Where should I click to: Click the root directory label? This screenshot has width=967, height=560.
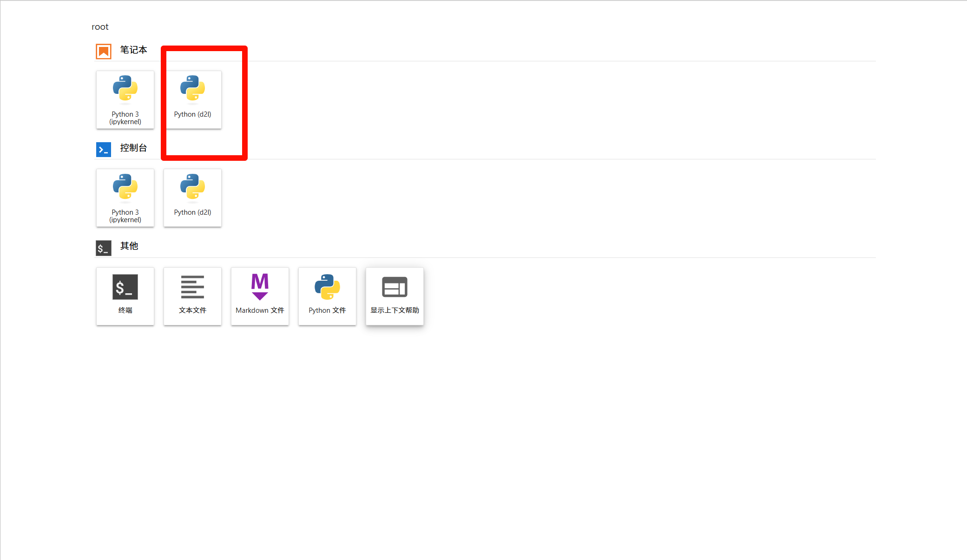pos(100,27)
